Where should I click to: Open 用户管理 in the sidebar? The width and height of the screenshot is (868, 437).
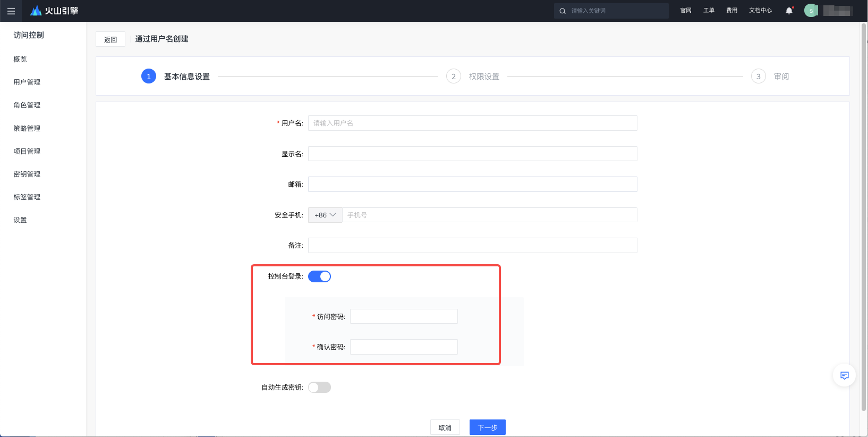click(x=27, y=82)
